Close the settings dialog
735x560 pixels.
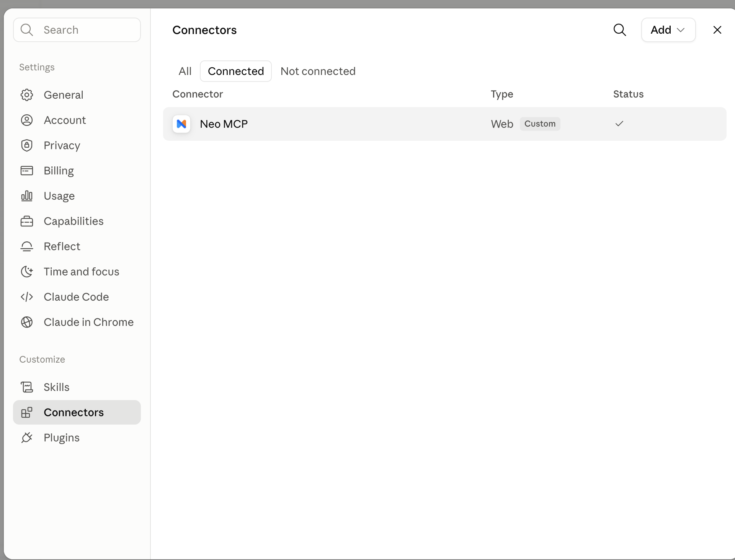click(717, 30)
